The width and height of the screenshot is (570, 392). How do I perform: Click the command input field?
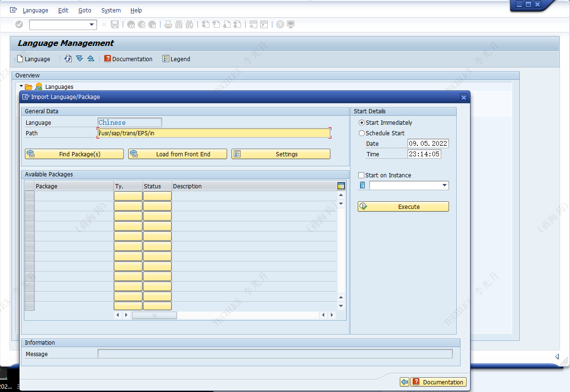pyautogui.click(x=59, y=24)
